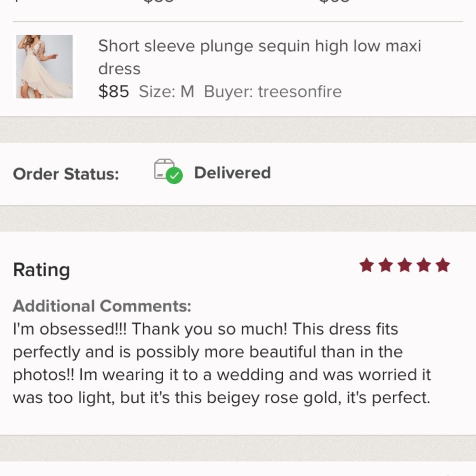View buyer treesonfire's profile
The image size is (476, 476).
[x=300, y=91]
